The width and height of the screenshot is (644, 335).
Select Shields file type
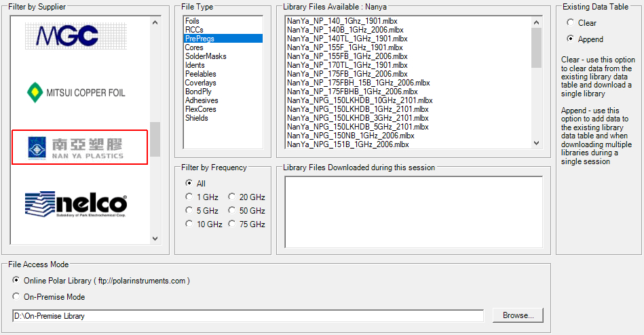pos(223,118)
